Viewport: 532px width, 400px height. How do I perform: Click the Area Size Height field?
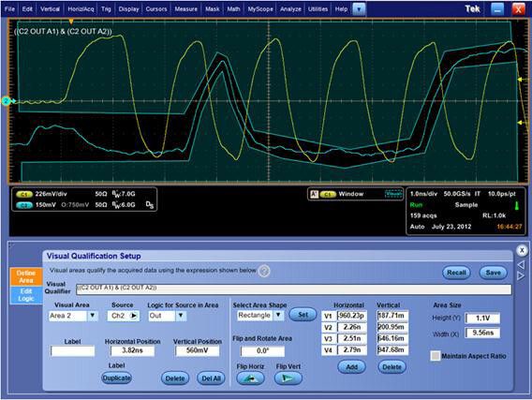482,319
